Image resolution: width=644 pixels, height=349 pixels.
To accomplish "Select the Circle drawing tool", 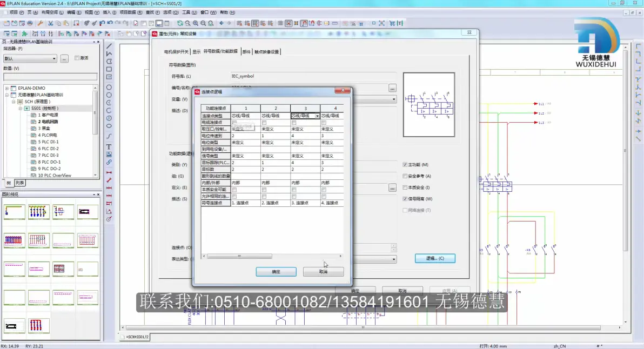I will point(109,87).
